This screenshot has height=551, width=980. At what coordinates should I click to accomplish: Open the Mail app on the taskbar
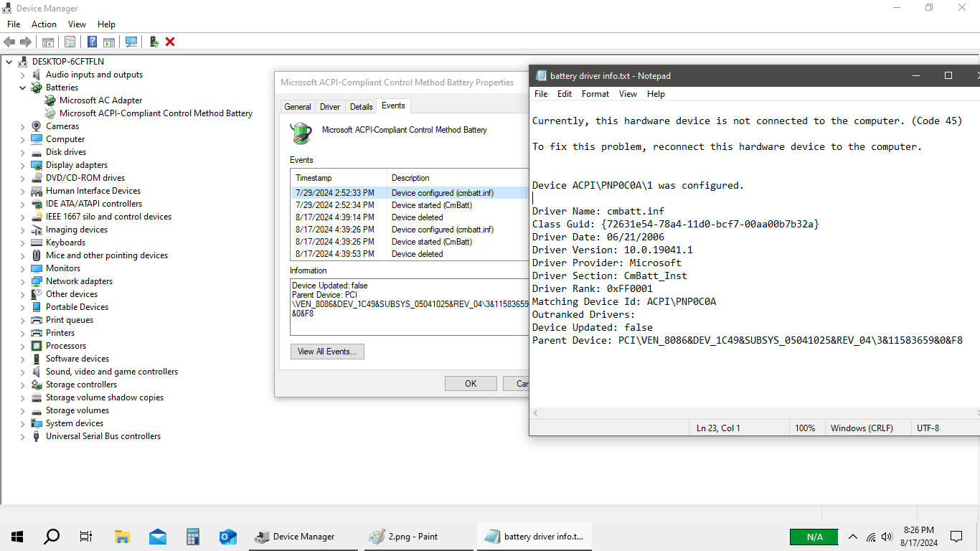157,537
